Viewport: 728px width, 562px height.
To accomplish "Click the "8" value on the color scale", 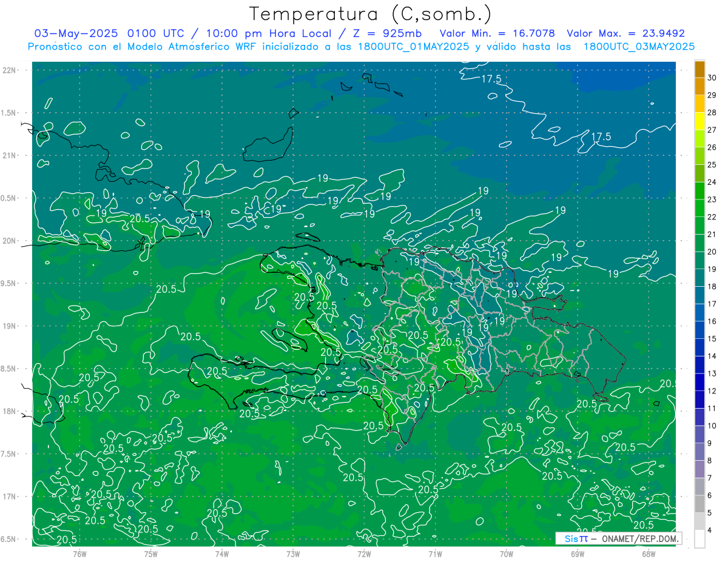I will coord(710,461).
